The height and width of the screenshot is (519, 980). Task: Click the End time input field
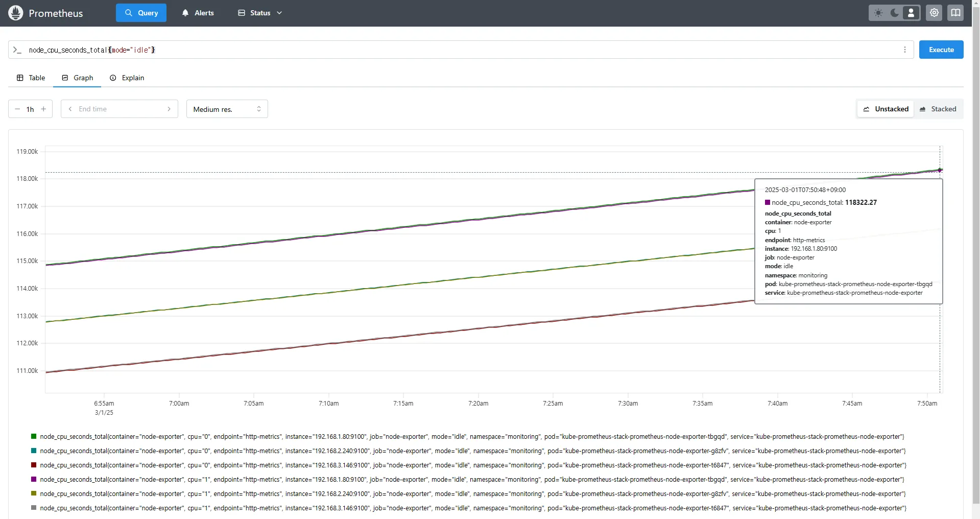click(119, 109)
